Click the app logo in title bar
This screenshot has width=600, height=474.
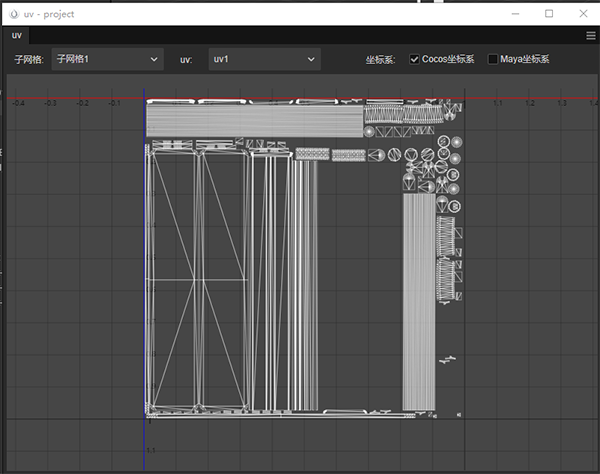tap(11, 14)
